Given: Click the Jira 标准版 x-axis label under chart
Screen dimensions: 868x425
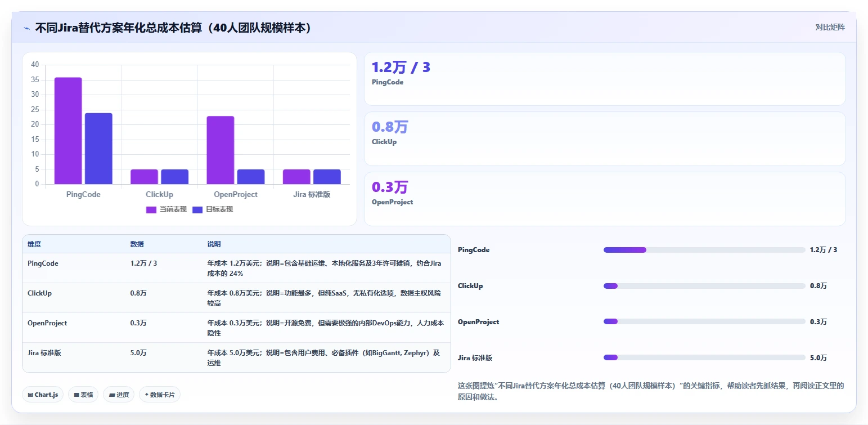Looking at the screenshot, I should 312,194.
